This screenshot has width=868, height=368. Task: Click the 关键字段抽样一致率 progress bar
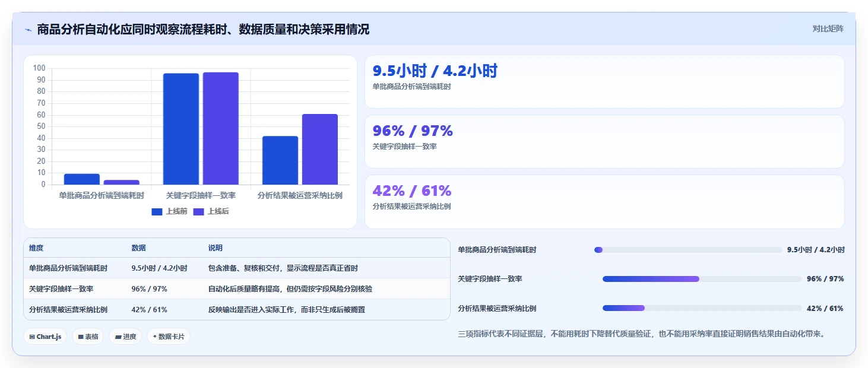(x=702, y=279)
